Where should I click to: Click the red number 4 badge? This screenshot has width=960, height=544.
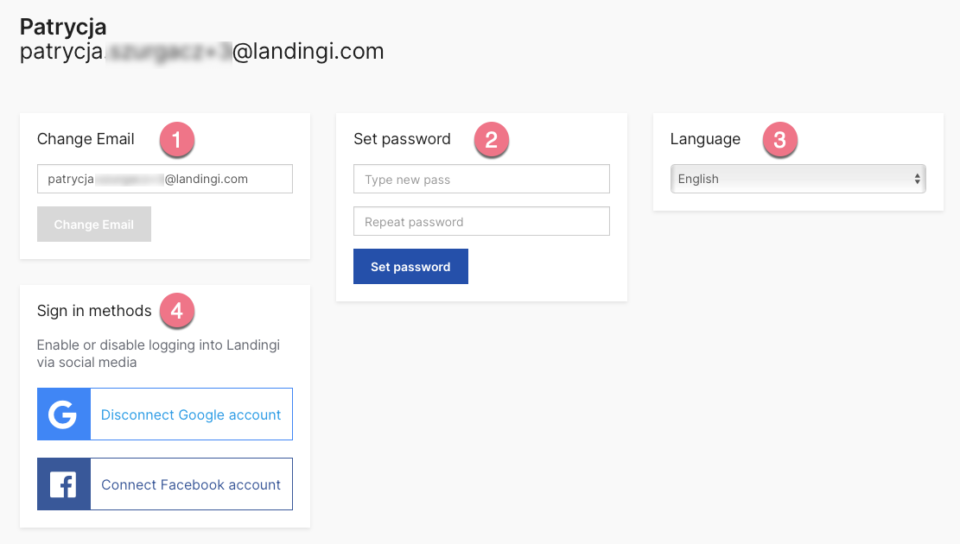pos(177,311)
